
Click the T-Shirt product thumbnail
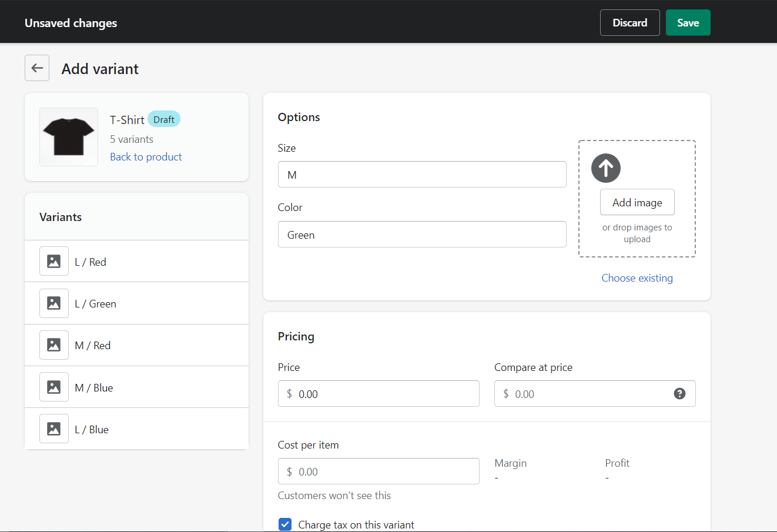69,137
